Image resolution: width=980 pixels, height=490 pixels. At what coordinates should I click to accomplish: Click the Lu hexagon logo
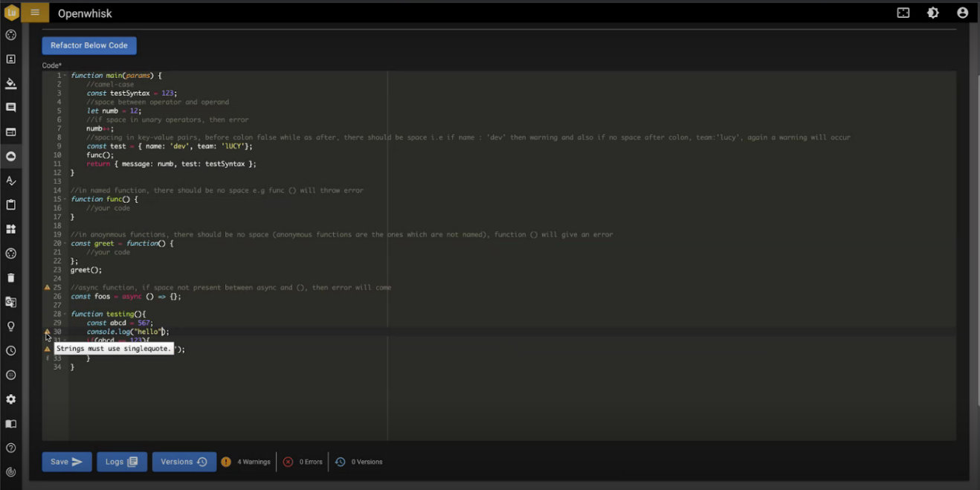[x=11, y=13]
